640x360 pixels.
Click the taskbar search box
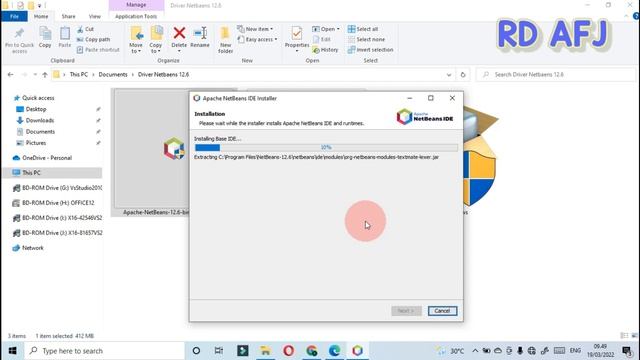tap(104, 351)
